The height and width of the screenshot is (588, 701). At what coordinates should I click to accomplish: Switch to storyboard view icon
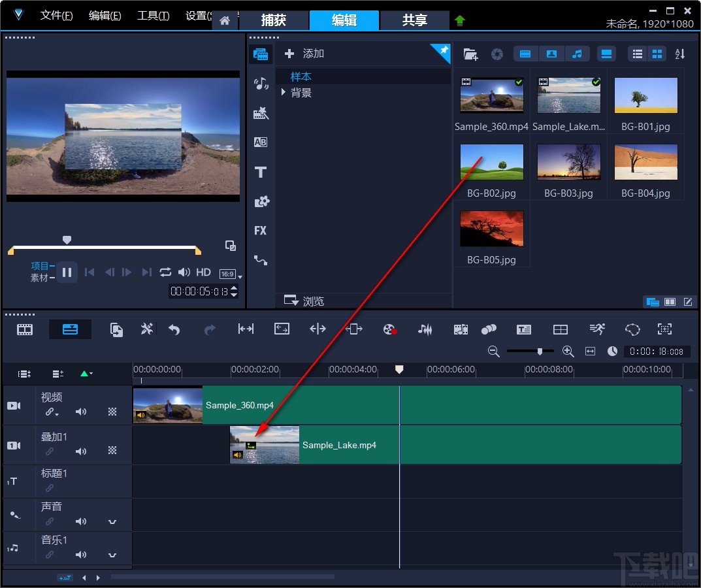(x=25, y=329)
